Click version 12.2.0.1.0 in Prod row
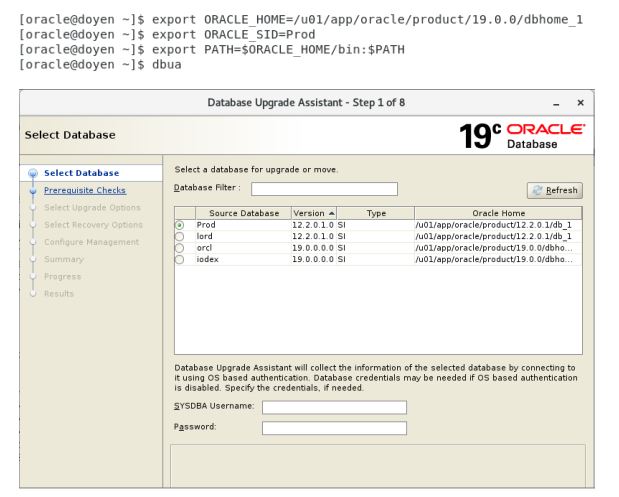619x497 pixels. [x=313, y=225]
